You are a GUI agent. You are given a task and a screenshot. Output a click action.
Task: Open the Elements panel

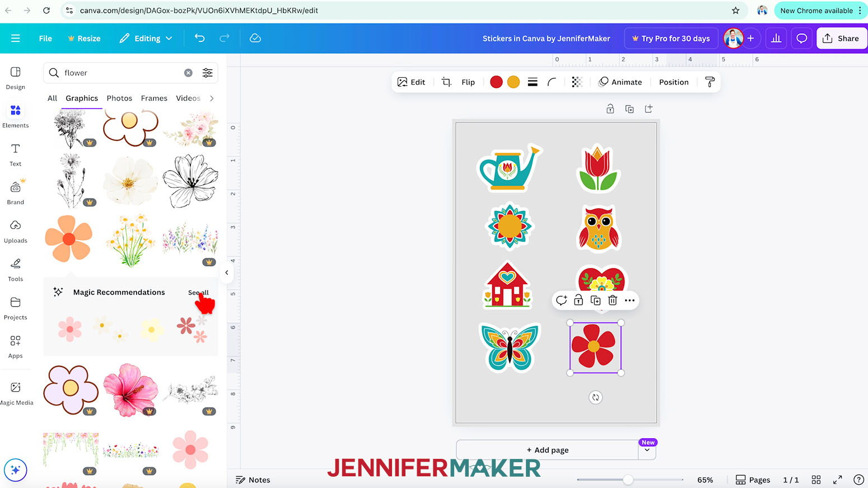tap(15, 116)
